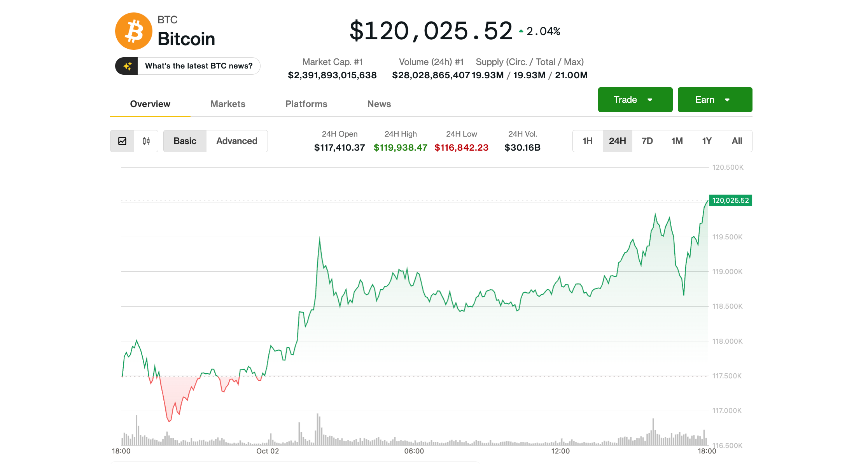Open the Platforms tab

pyautogui.click(x=306, y=104)
